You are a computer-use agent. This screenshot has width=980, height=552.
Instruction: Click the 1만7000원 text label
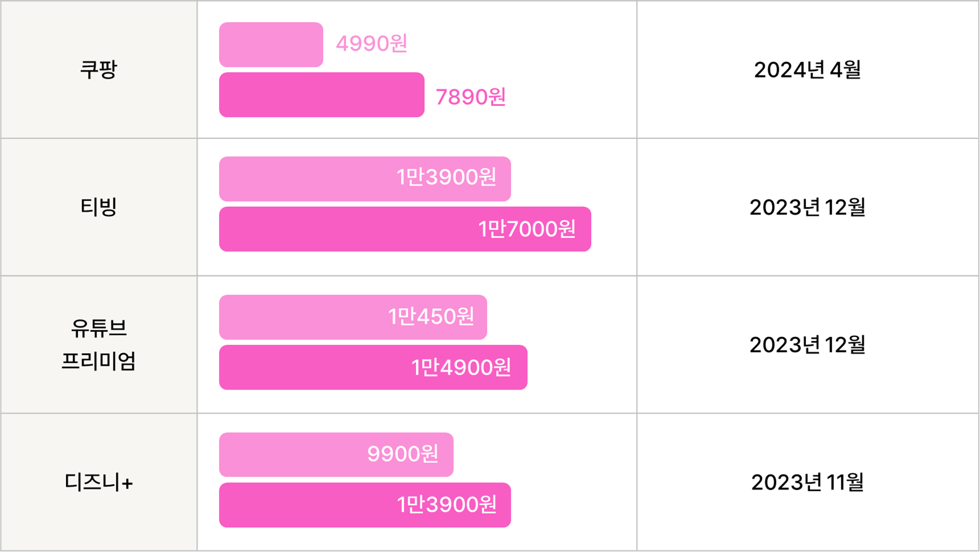(x=527, y=229)
